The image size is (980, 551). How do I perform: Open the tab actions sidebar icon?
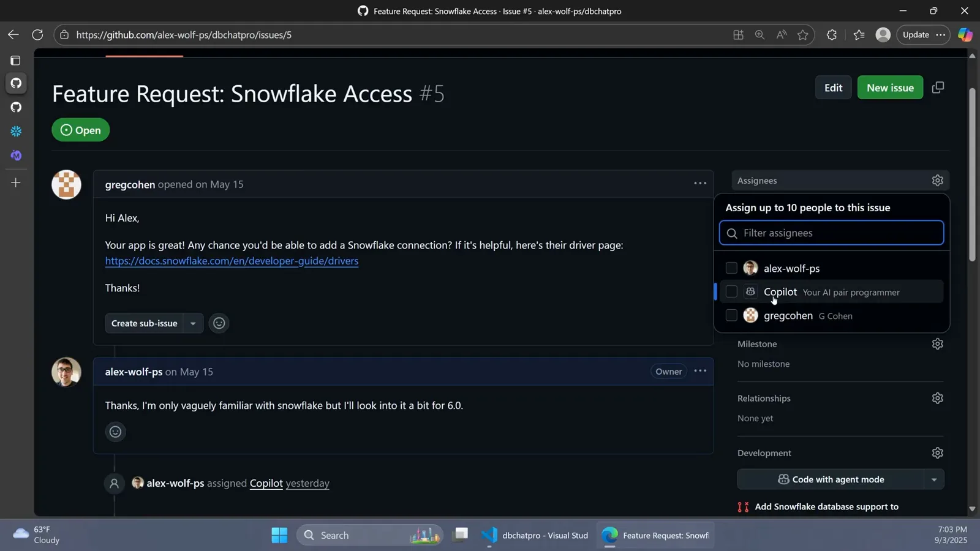(x=15, y=61)
